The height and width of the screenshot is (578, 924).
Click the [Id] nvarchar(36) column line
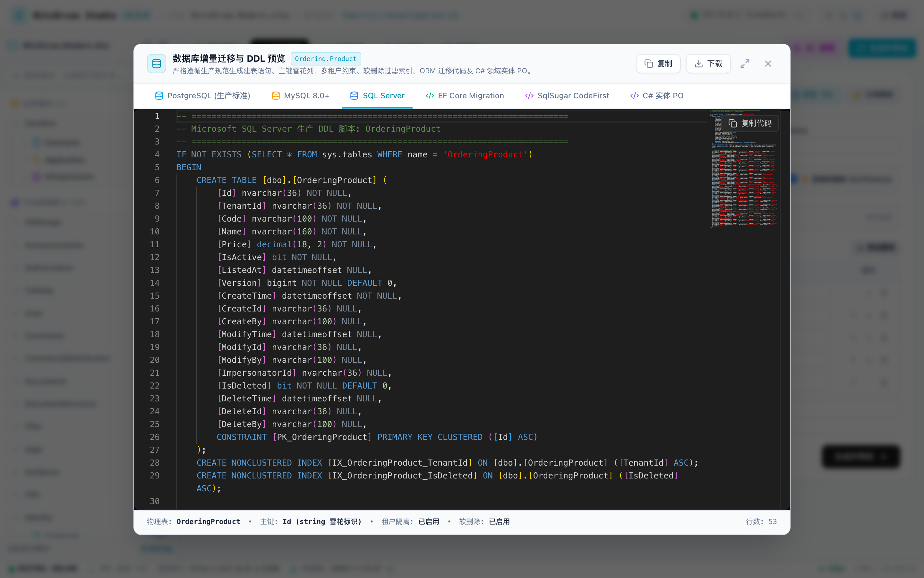click(284, 193)
